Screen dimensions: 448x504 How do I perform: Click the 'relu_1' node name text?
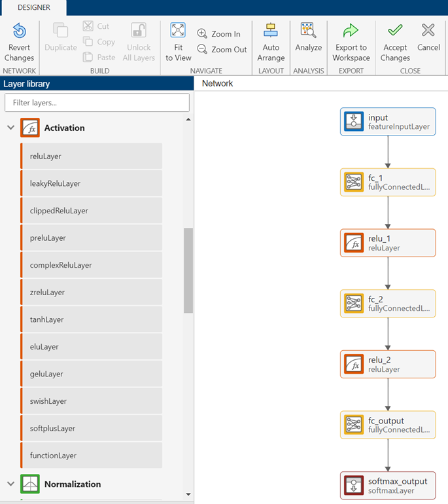coord(379,238)
